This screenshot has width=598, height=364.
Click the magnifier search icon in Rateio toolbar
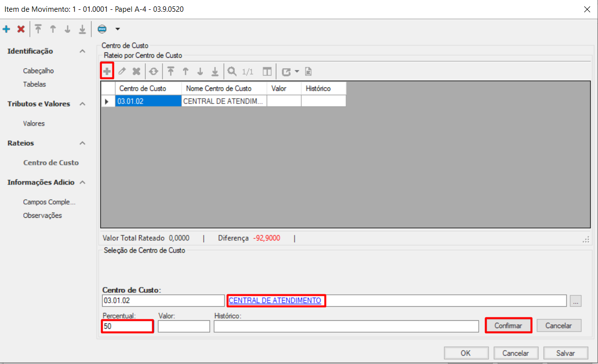[232, 71]
